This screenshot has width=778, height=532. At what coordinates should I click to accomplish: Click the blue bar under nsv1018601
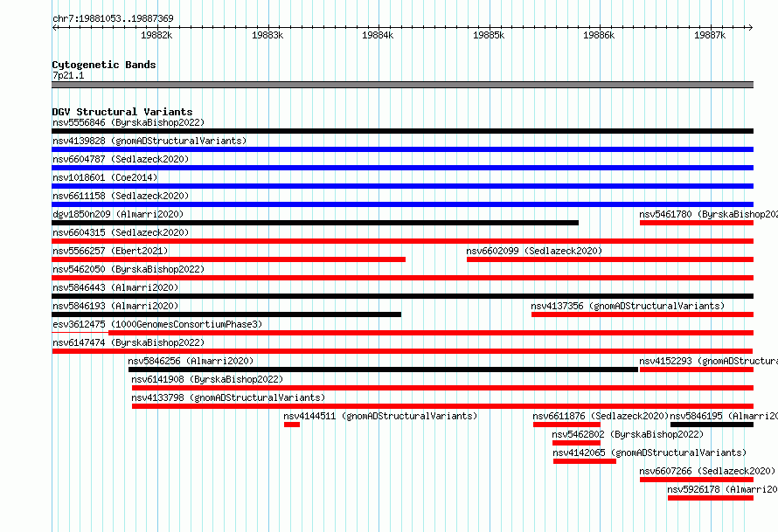pos(402,186)
